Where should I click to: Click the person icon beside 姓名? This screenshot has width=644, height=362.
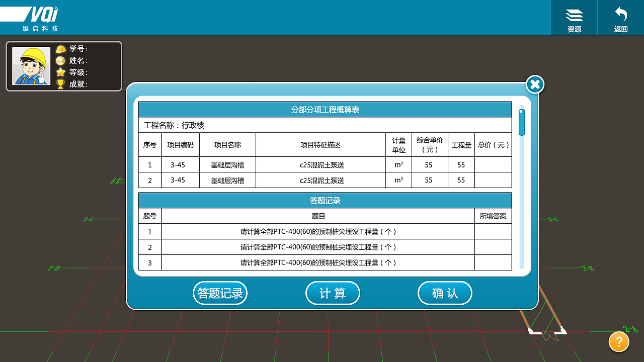pyautogui.click(x=61, y=60)
